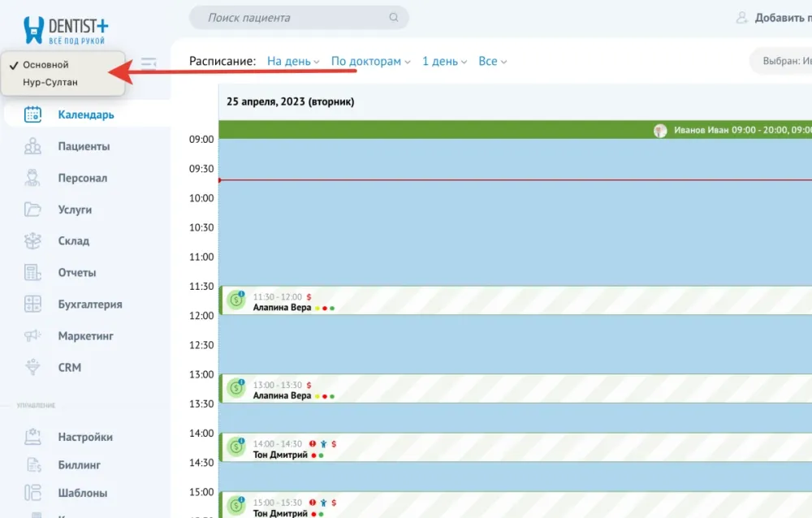This screenshot has width=812, height=518.
Task: Open the На день dropdown
Action: 293,61
